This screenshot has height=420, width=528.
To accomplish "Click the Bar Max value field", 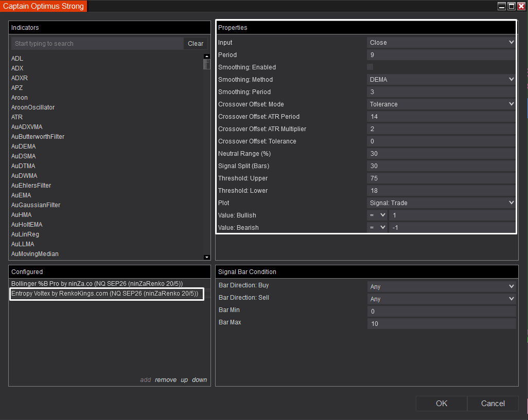I will pyautogui.click(x=442, y=323).
